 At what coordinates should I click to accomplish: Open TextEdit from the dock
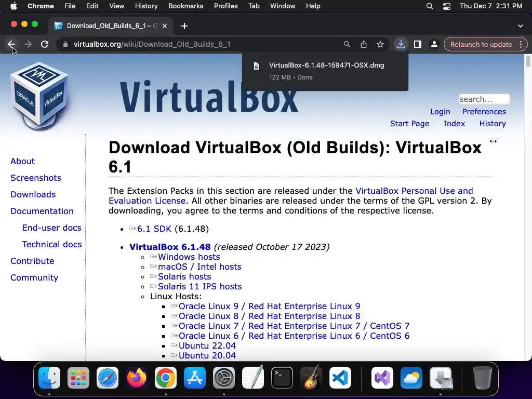coord(253,378)
